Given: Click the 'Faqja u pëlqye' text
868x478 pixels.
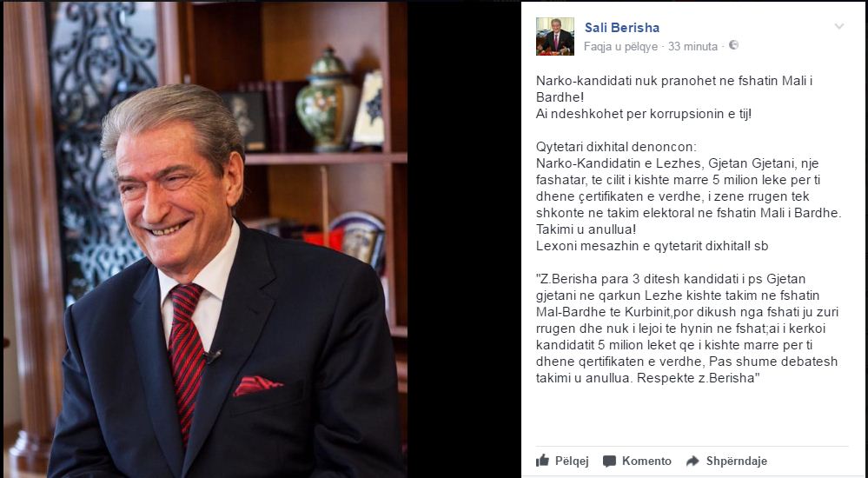Looking at the screenshot, I should coord(620,47).
